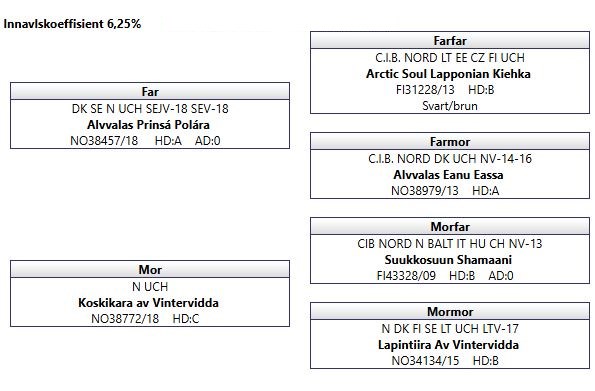Click registration number FI43328/09
This screenshot has width=595, height=391.
[406, 276]
